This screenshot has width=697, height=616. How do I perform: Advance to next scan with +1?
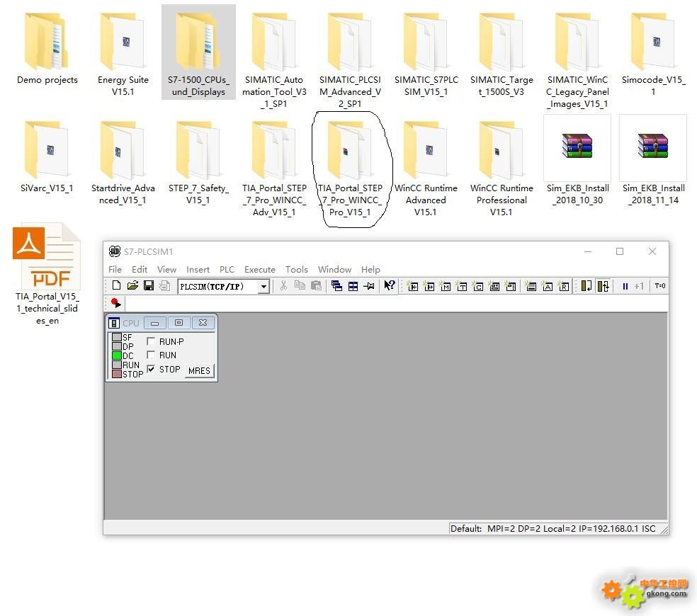click(x=639, y=286)
